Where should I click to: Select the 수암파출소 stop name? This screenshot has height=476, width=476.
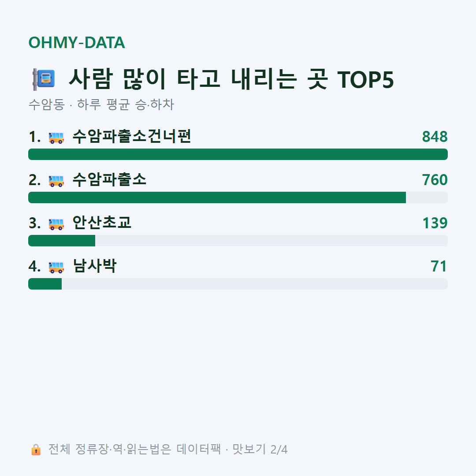(109, 179)
